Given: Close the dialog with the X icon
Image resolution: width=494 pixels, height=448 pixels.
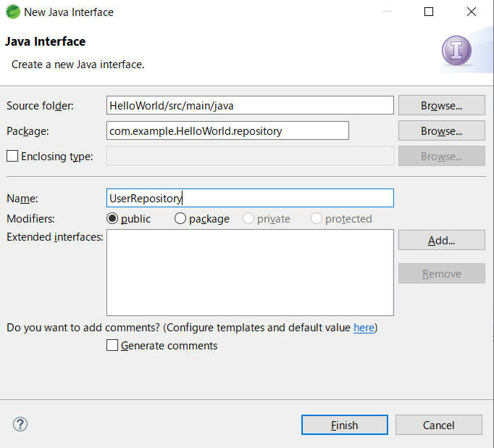Looking at the screenshot, I should click(x=472, y=12).
